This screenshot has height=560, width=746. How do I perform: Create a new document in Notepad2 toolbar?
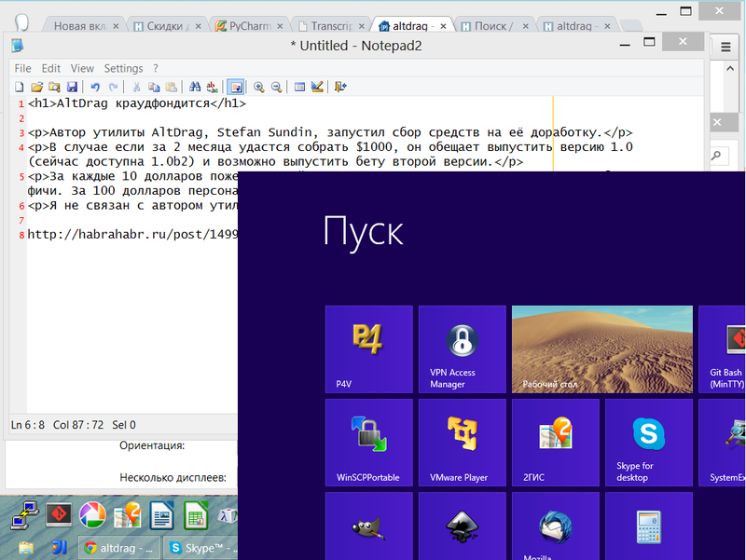(19, 87)
